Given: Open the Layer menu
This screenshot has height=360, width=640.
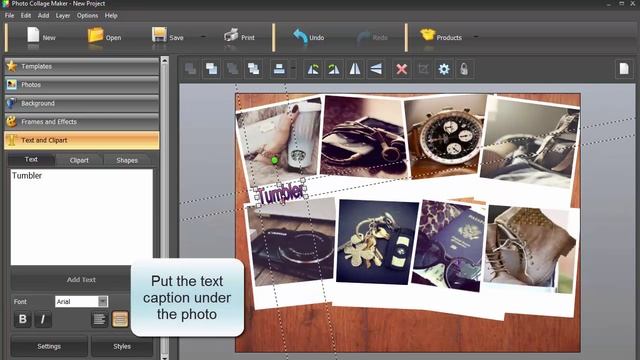Looking at the screenshot, I should [x=63, y=16].
